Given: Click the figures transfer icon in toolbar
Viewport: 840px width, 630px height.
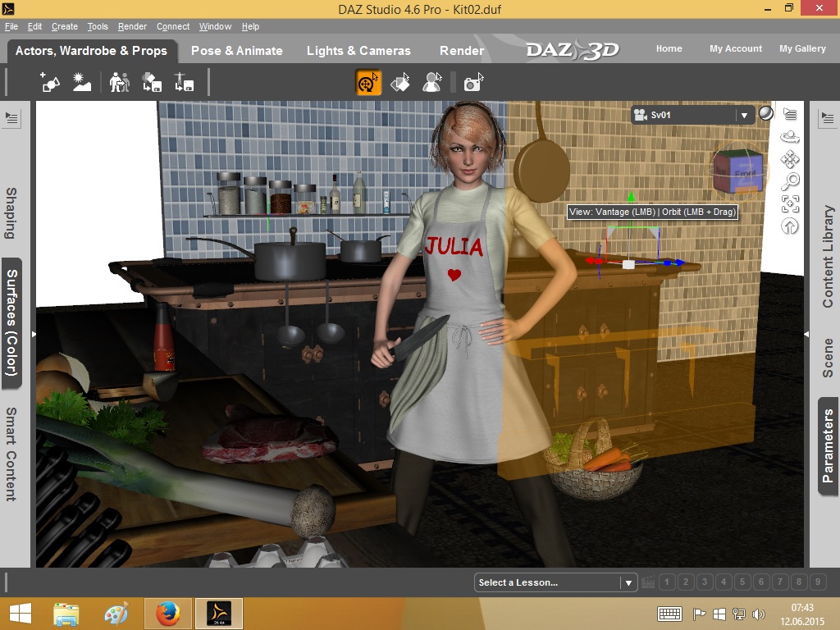Looking at the screenshot, I should click(120, 83).
